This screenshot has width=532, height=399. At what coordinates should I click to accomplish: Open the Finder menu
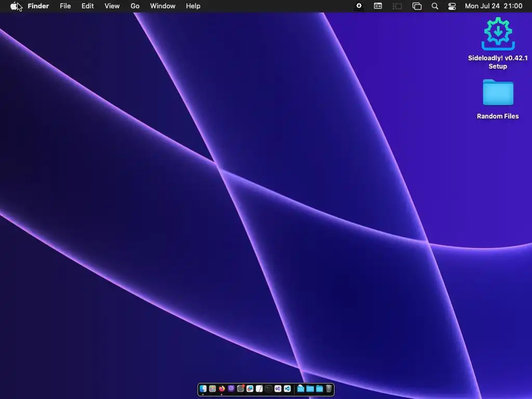point(38,6)
